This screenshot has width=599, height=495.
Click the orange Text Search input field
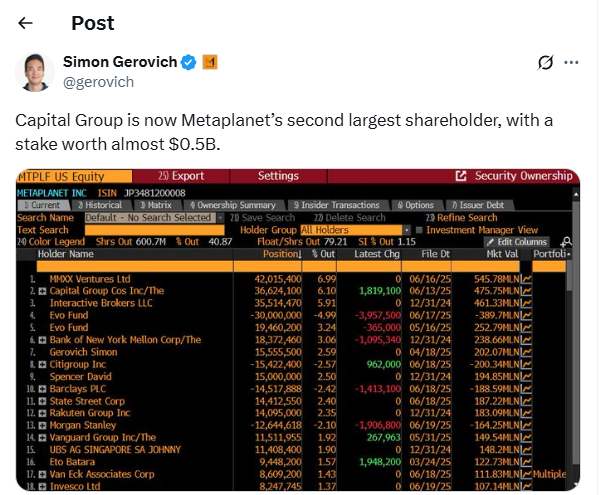tap(154, 230)
